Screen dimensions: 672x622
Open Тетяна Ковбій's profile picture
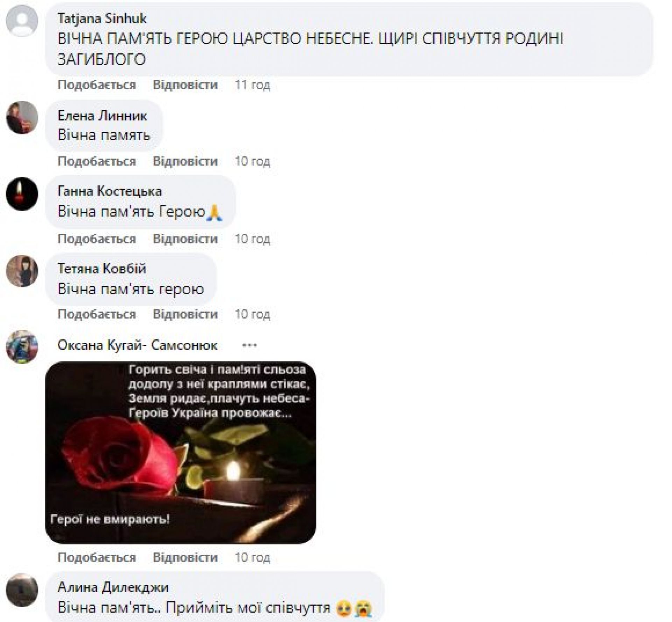[x=22, y=271]
